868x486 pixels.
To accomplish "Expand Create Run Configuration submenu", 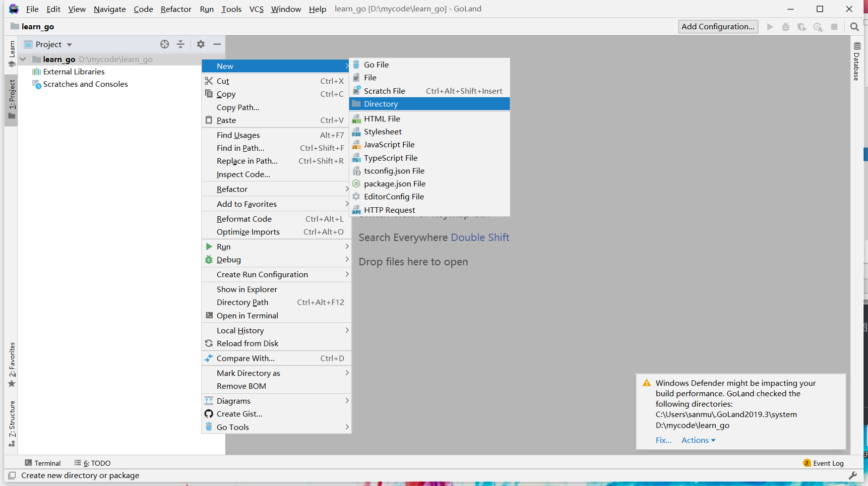I will (276, 274).
